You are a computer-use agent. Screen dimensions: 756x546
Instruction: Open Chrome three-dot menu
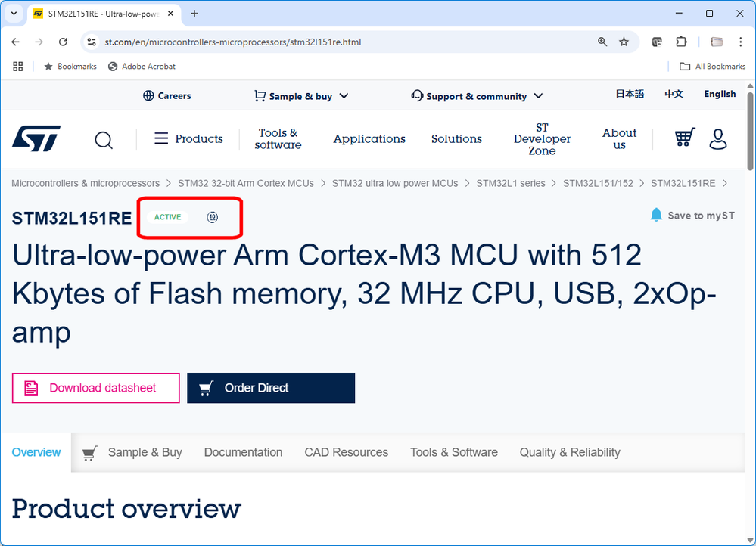(741, 42)
